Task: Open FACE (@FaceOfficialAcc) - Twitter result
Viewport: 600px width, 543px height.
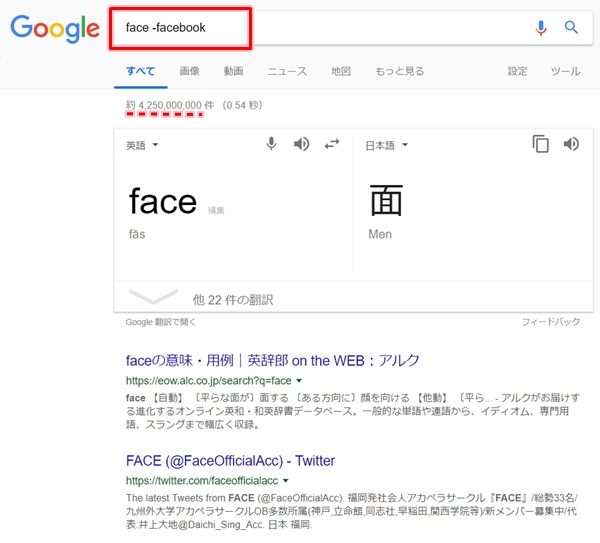Action: coord(230,461)
